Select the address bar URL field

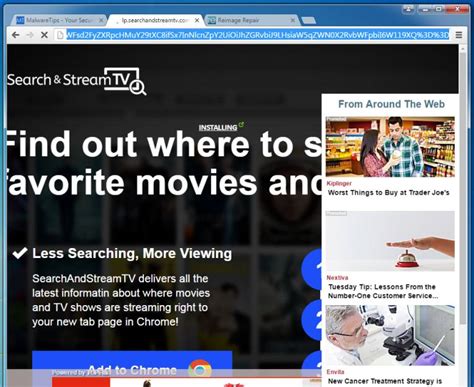[x=257, y=35]
